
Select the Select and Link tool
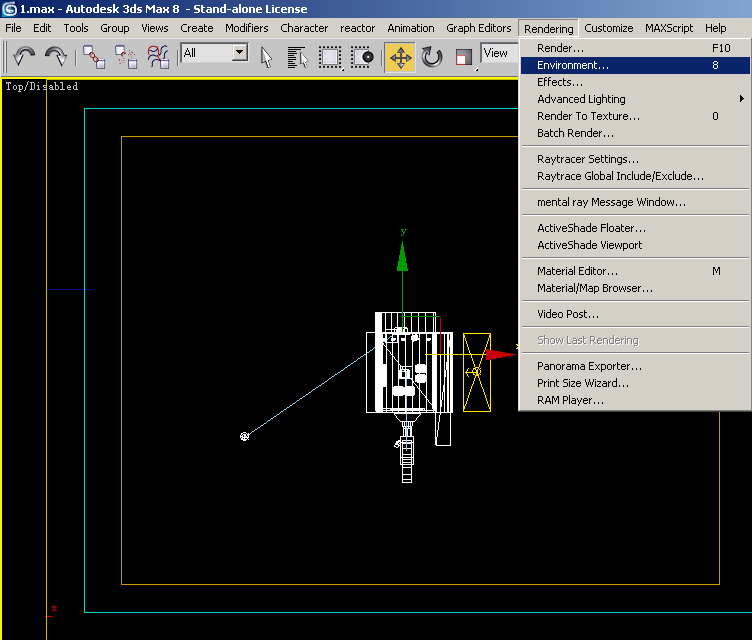point(94,57)
